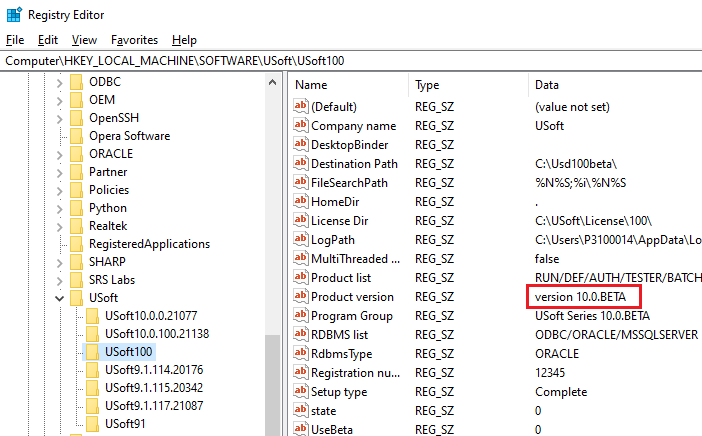Image resolution: width=702 pixels, height=436 pixels.
Task: Click the ORACLE folder icon in tree
Action: coord(77,154)
